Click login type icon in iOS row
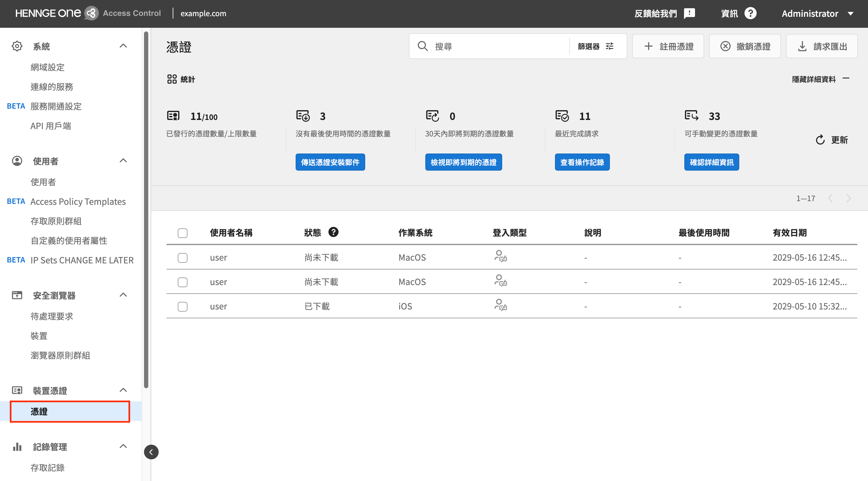This screenshot has height=481, width=868. click(x=500, y=305)
